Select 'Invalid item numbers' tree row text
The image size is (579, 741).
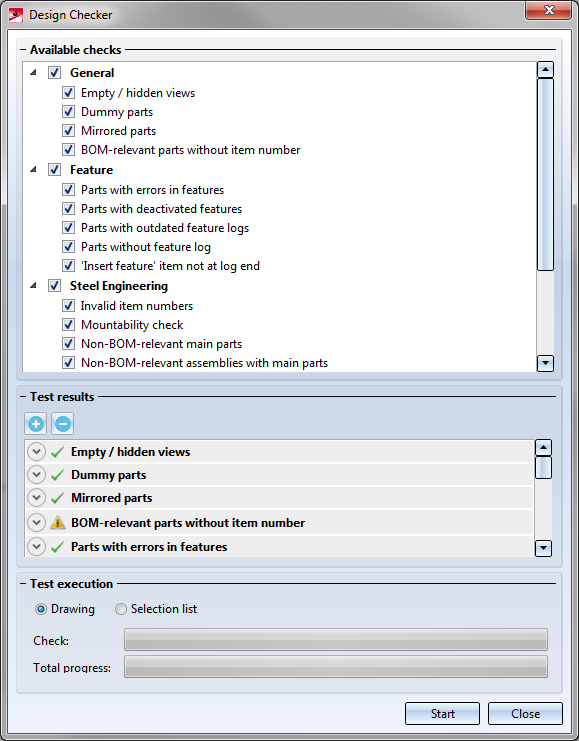click(x=137, y=306)
